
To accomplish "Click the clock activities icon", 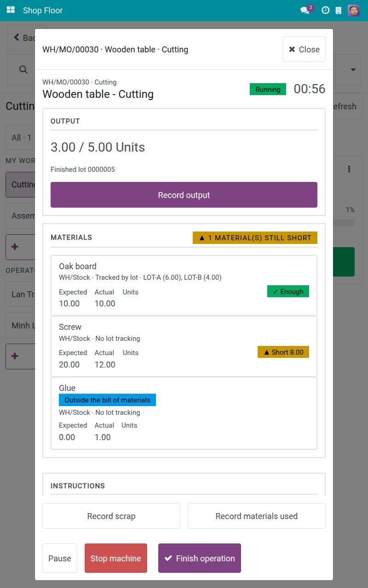I will pos(325,10).
